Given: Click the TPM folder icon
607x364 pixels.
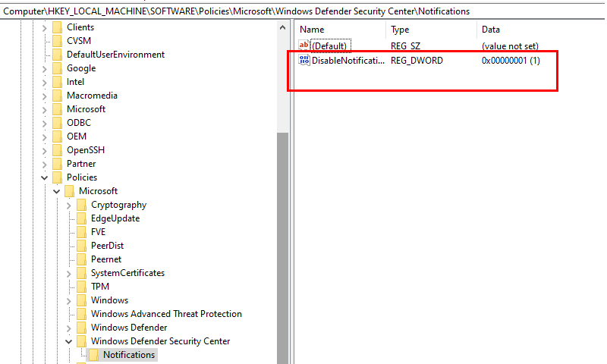Looking at the screenshot, I should 81,287.
